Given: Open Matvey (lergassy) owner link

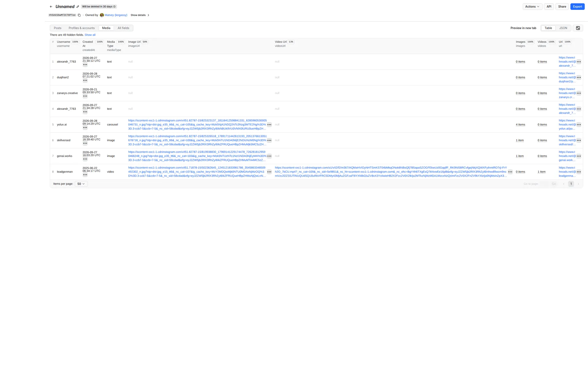Looking at the screenshot, I should pyautogui.click(x=116, y=15).
